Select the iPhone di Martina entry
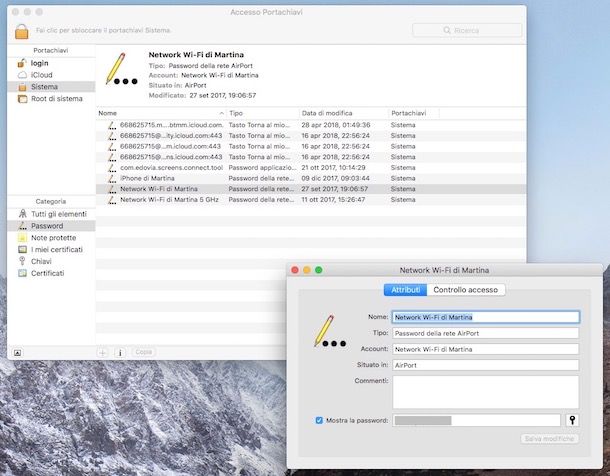 [311, 178]
